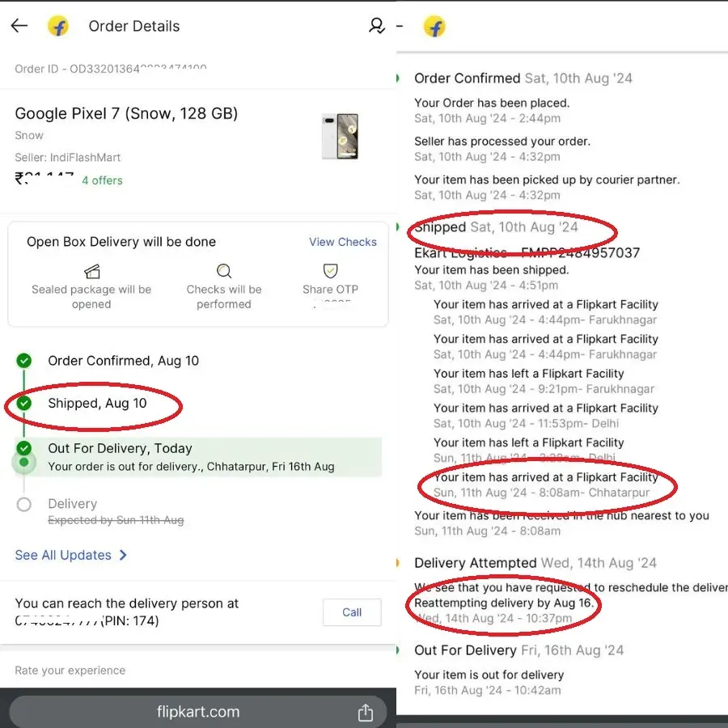Click the strikethrough Expected by Sun 11th Aug
Screen dimensions: 728x728
tap(116, 520)
